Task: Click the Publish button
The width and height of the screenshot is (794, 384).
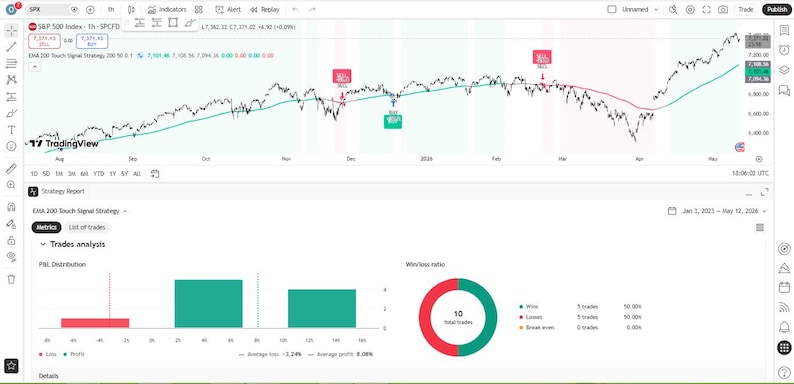Action: tap(777, 9)
